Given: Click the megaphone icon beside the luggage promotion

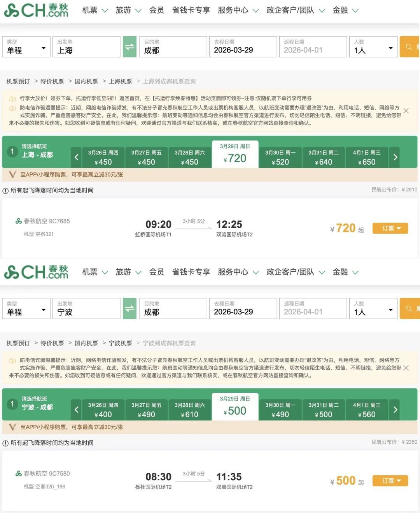Looking at the screenshot, I should pyautogui.click(x=12, y=98).
